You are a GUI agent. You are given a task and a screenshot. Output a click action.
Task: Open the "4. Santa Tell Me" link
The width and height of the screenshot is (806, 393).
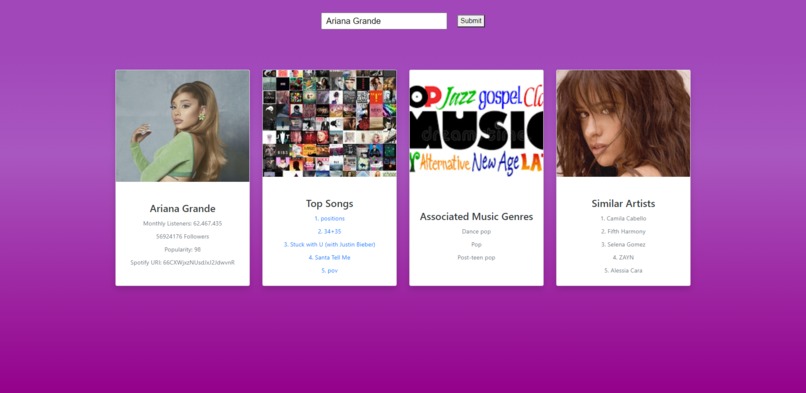tap(329, 257)
